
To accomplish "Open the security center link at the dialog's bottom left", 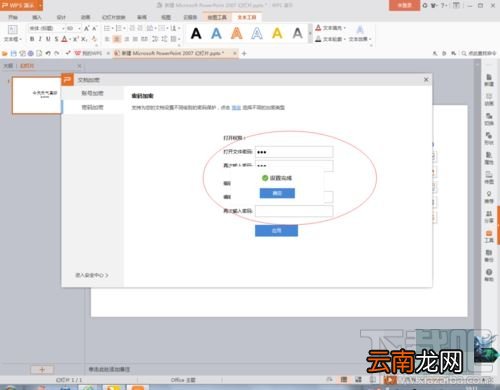I will tap(92, 275).
